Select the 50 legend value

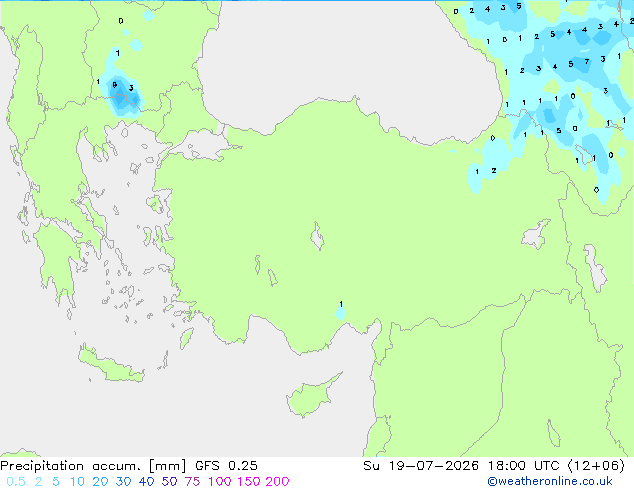pyautogui.click(x=169, y=482)
